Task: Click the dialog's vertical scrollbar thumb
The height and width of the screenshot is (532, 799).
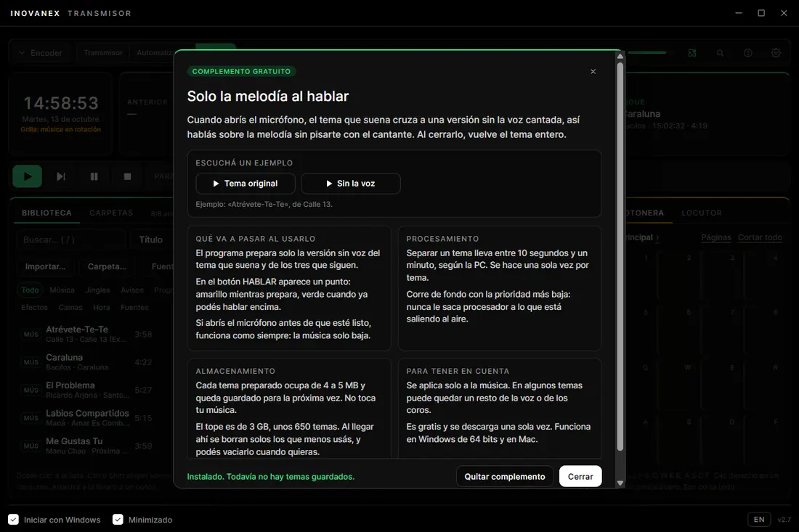Action: pyautogui.click(x=620, y=256)
